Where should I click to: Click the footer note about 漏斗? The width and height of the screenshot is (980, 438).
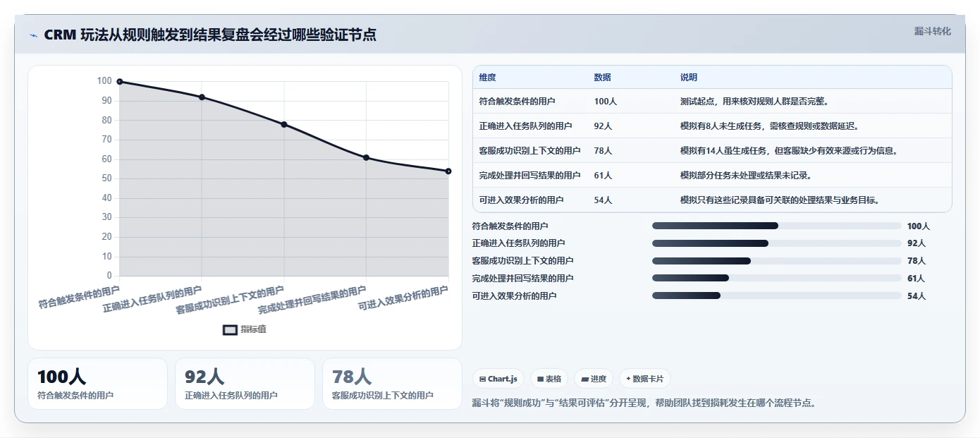click(644, 403)
